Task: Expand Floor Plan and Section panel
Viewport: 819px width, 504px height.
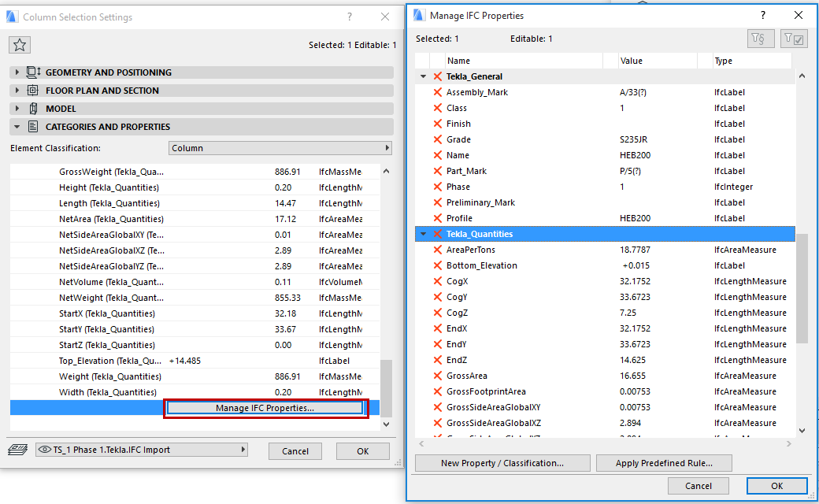Action: (x=17, y=91)
